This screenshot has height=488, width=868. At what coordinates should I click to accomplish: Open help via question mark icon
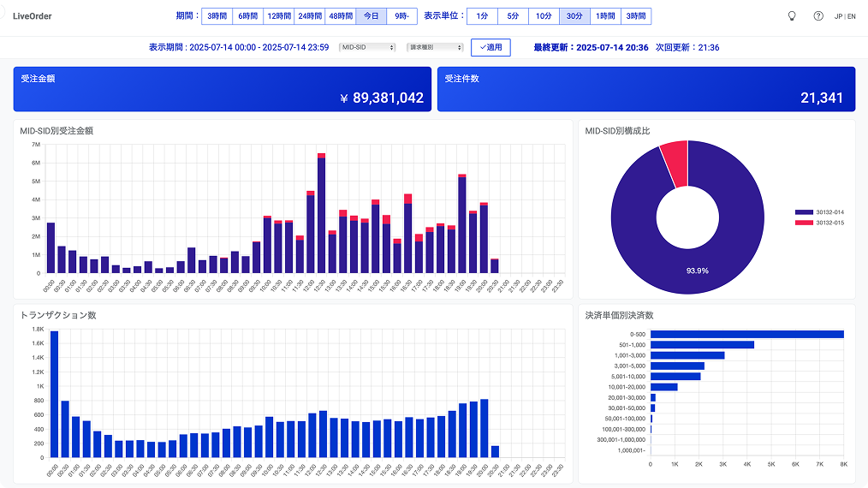[818, 15]
